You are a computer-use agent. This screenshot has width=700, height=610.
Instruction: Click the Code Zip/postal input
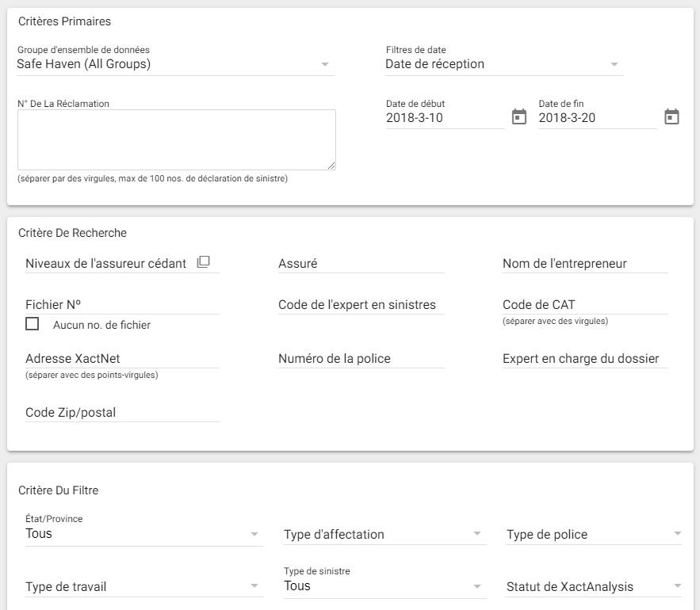[x=122, y=413]
